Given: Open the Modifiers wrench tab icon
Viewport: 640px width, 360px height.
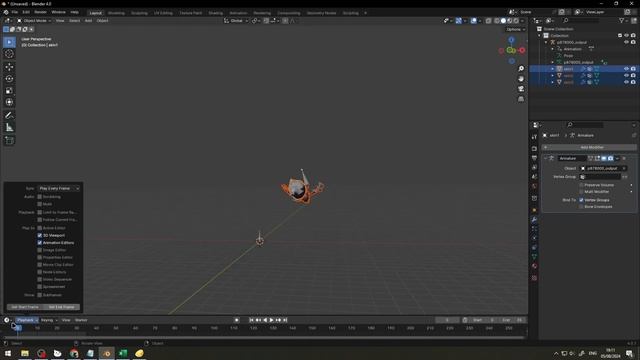Looking at the screenshot, I should 534,220.
